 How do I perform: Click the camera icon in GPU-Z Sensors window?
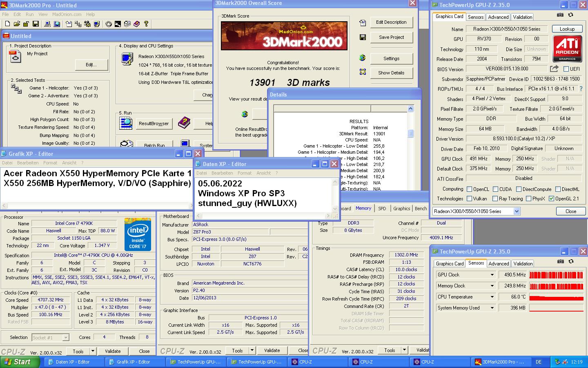click(x=561, y=261)
